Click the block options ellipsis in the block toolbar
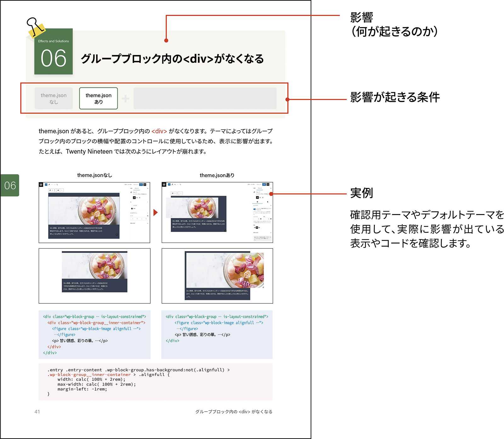This screenshot has width=504, height=439. [x=62, y=190]
